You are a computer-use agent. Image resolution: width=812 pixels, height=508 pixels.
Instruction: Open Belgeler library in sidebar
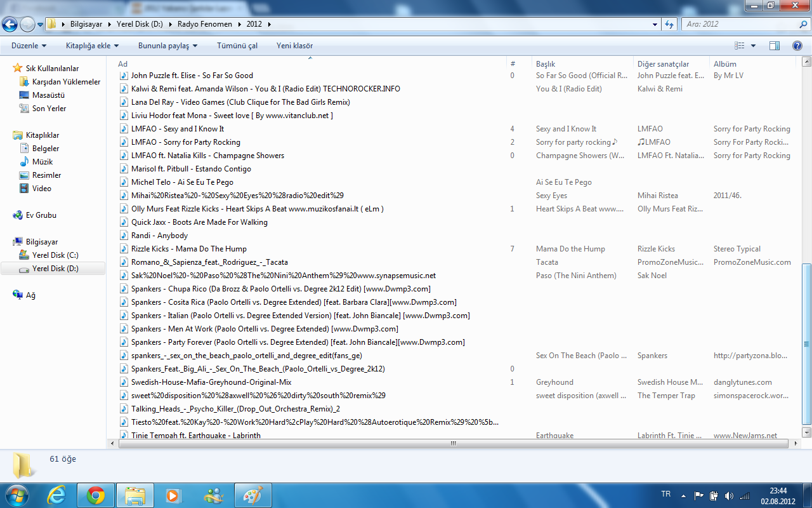pos(46,149)
